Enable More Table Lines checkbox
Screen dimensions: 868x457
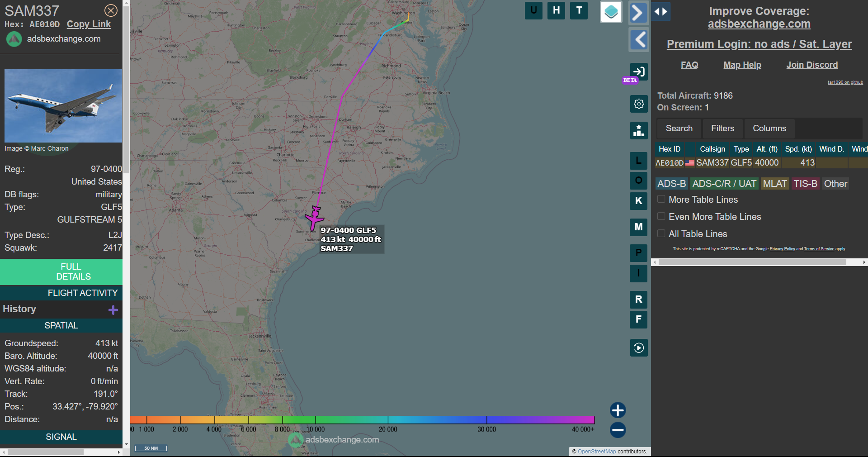pyautogui.click(x=661, y=199)
